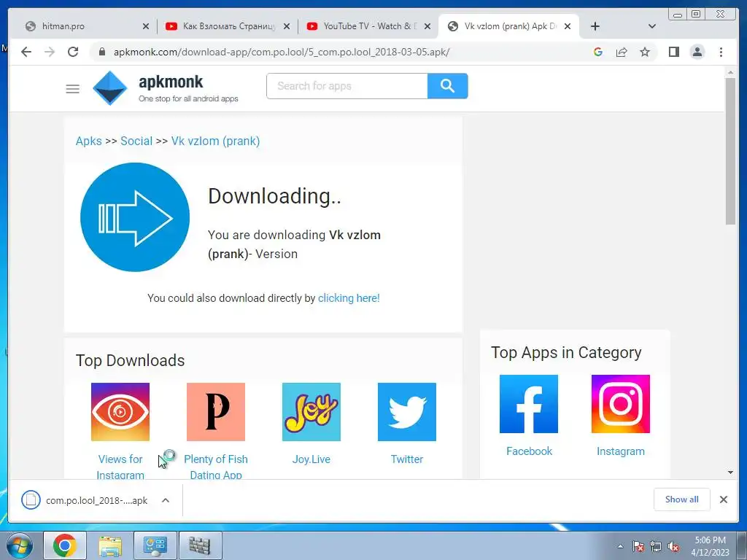Click Chrome in the taskbar
747x560 pixels.
(x=65, y=545)
